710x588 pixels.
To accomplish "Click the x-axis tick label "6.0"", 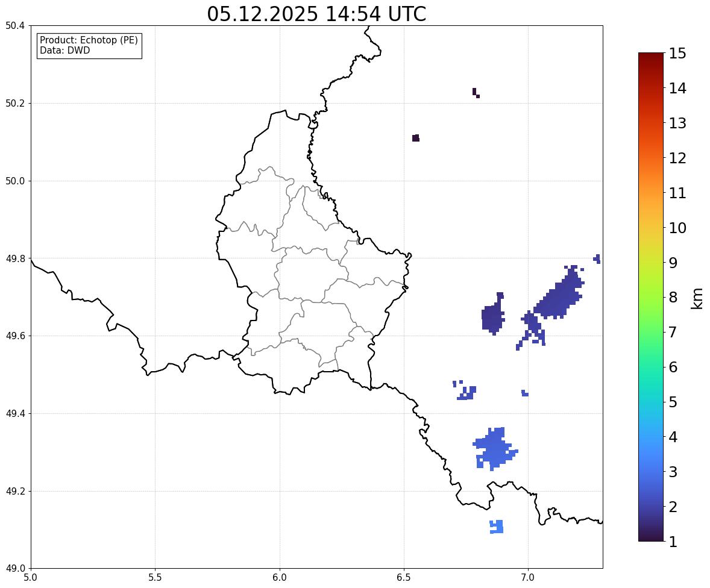I will pos(280,578).
